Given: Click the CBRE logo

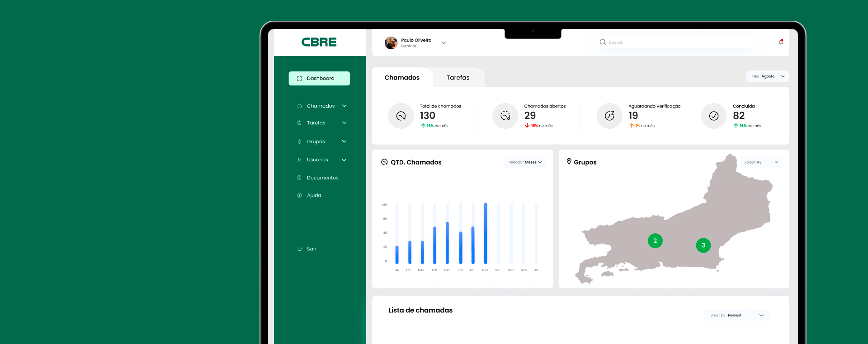Looking at the screenshot, I should (x=319, y=42).
